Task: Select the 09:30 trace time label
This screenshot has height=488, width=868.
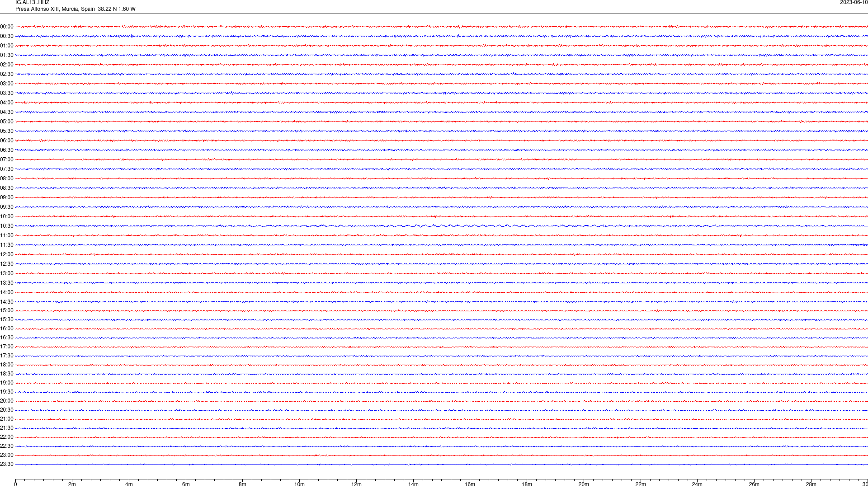Action: point(7,207)
